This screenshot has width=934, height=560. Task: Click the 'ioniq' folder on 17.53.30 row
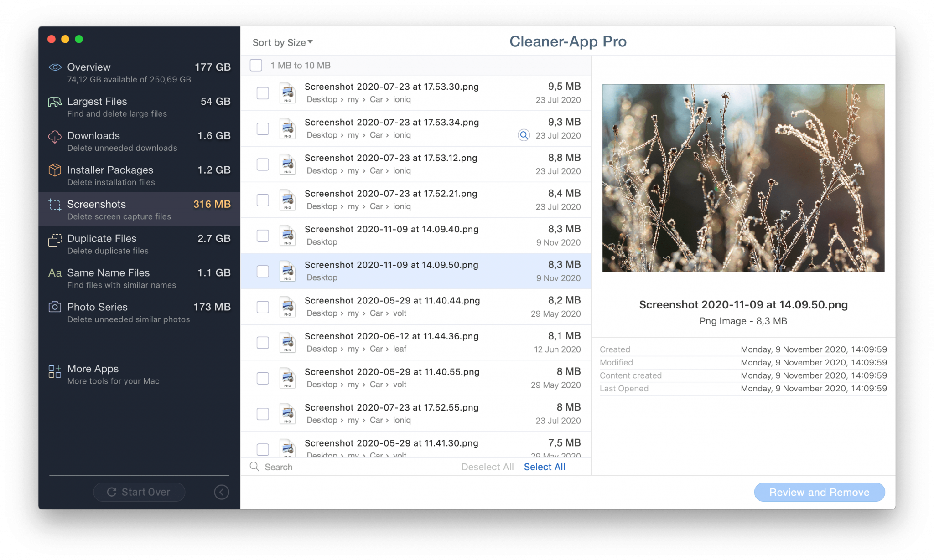click(x=402, y=99)
